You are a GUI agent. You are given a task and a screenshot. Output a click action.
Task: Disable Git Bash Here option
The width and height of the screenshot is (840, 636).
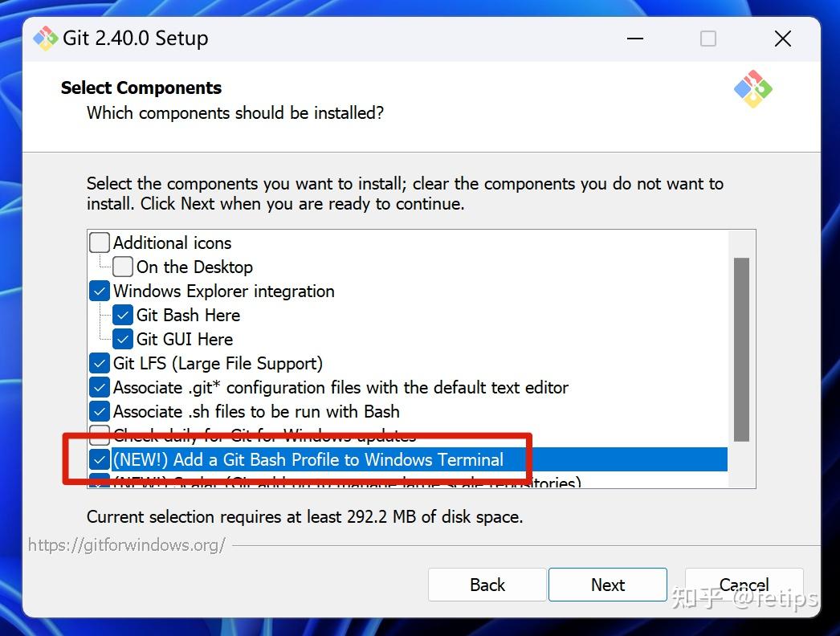click(x=123, y=315)
